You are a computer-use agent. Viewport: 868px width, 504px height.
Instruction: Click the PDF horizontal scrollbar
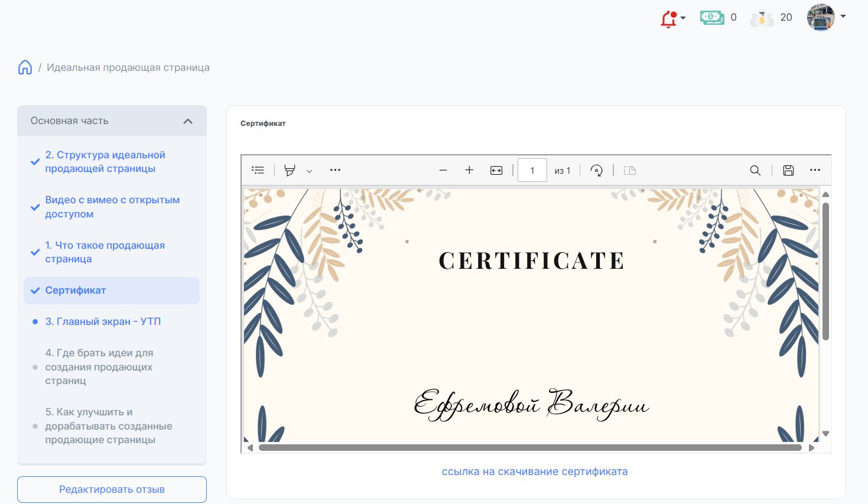(529, 448)
